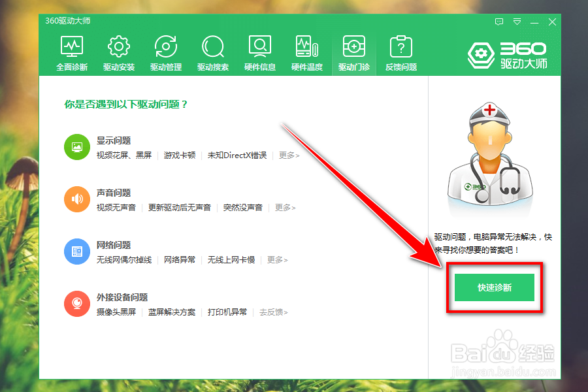Click the doctor illustration image
The width and height of the screenshot is (588, 392).
tap(490, 155)
